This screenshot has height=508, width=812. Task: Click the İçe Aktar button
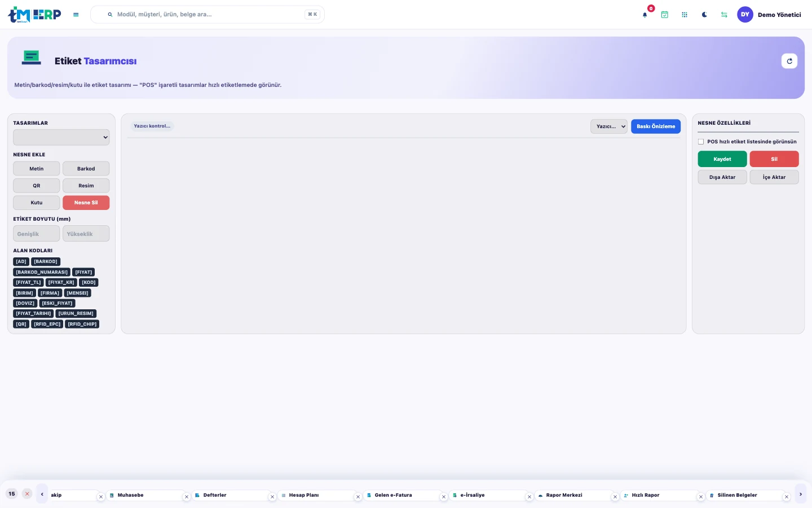[x=774, y=177]
